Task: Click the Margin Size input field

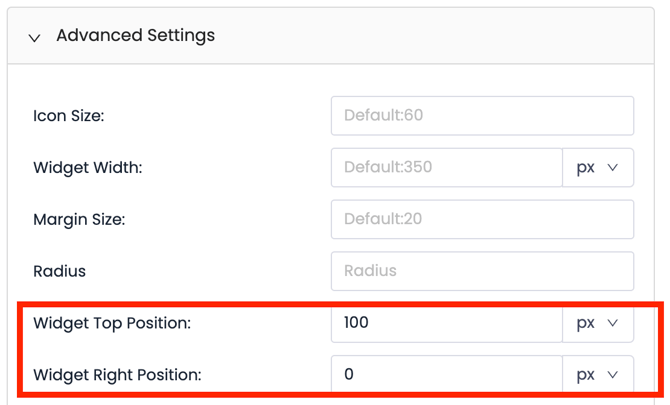Action: pos(481,219)
